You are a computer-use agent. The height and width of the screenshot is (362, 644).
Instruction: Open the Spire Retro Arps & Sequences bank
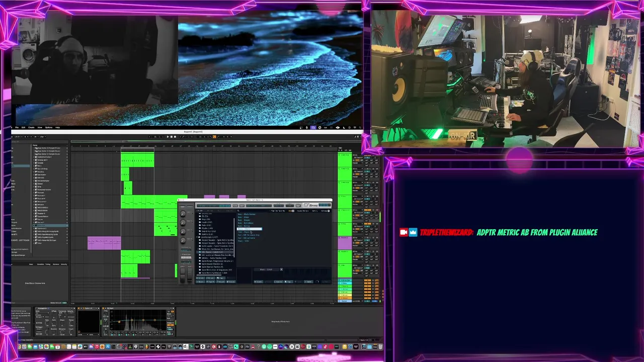tap(215, 270)
